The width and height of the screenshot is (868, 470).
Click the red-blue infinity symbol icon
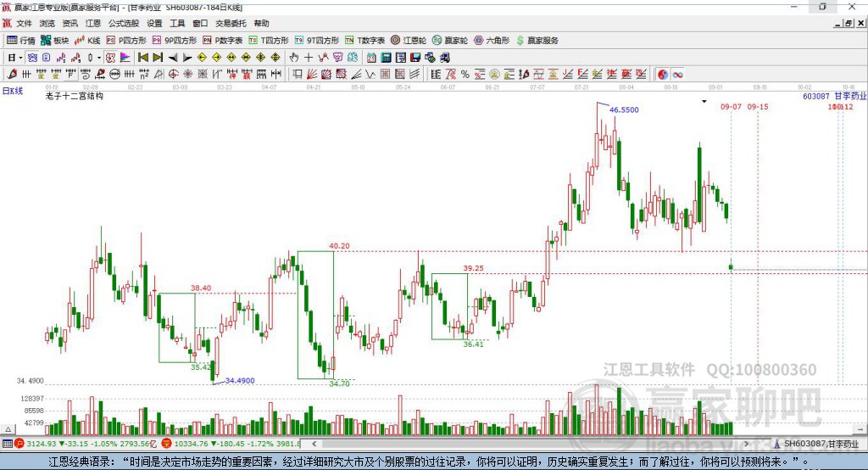coord(677,75)
